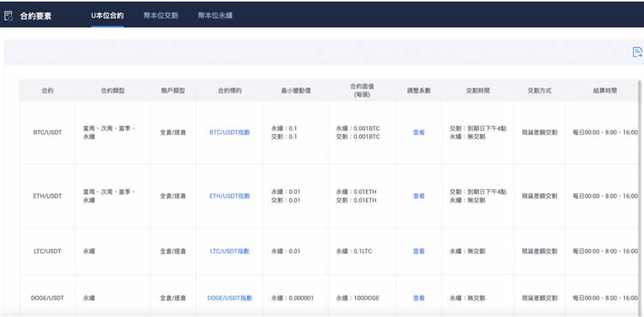The height and width of the screenshot is (317, 644).
Task: Click the 合約面值 (每張) column header
Action: (x=361, y=90)
